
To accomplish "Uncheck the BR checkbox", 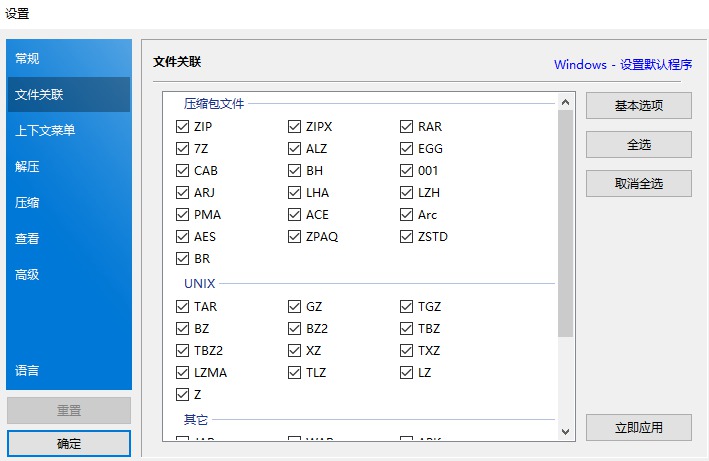I will pyautogui.click(x=182, y=259).
